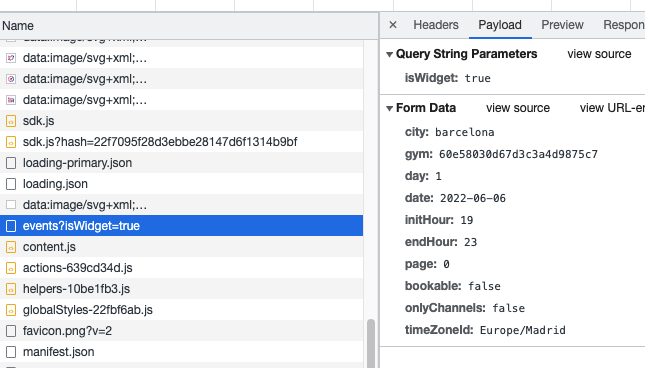Click the page value 0
The height and width of the screenshot is (368, 645).
tap(446, 264)
